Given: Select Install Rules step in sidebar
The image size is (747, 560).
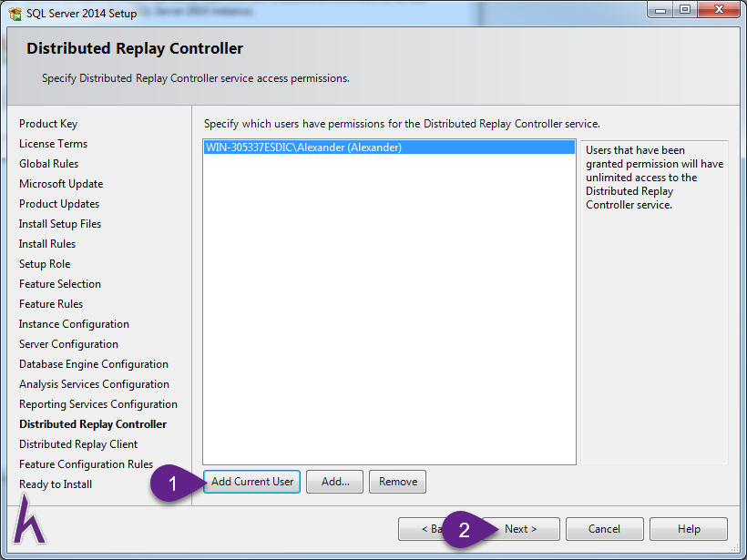Looking at the screenshot, I should point(47,244).
